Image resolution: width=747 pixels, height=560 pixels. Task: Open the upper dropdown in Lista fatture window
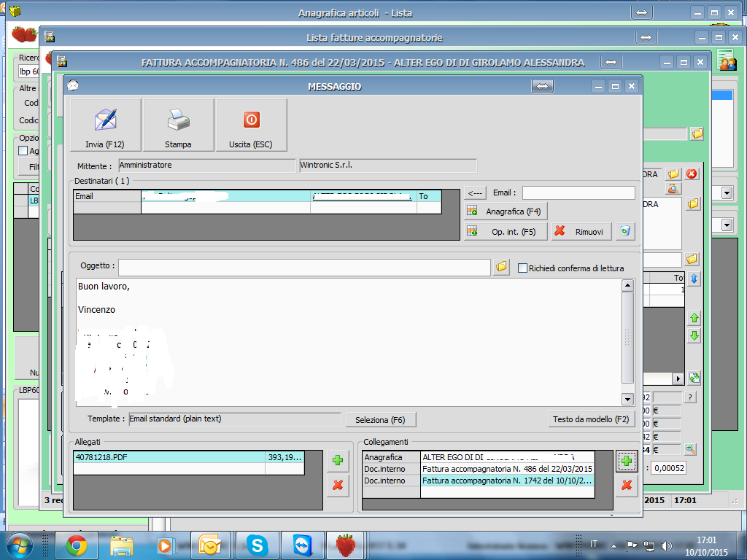[x=727, y=192]
